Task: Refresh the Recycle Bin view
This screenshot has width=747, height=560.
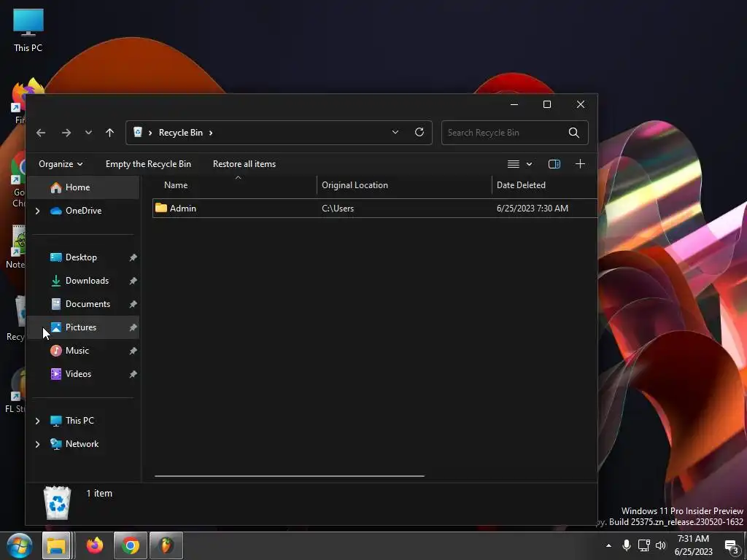Action: coord(419,133)
